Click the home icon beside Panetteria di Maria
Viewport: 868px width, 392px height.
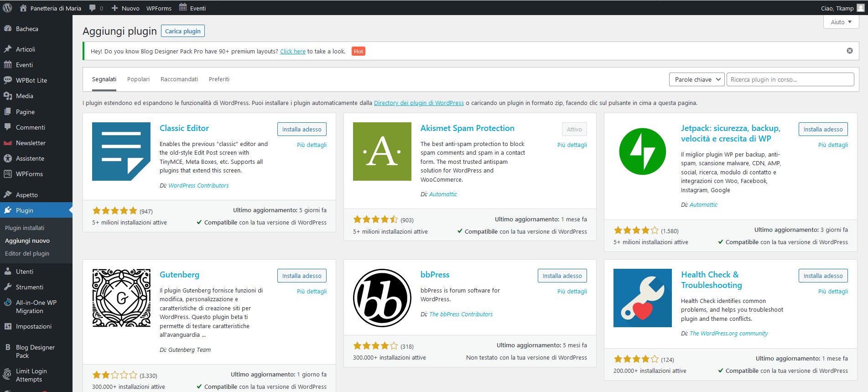(23, 8)
